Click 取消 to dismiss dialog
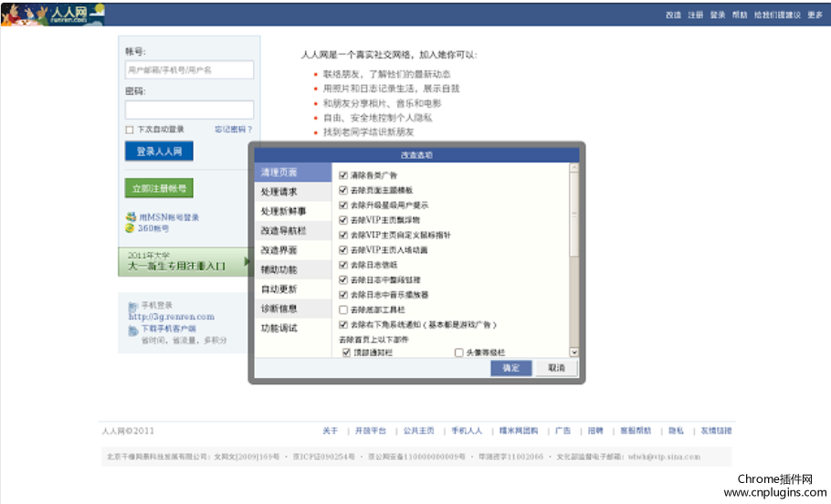831x504 pixels. (556, 368)
